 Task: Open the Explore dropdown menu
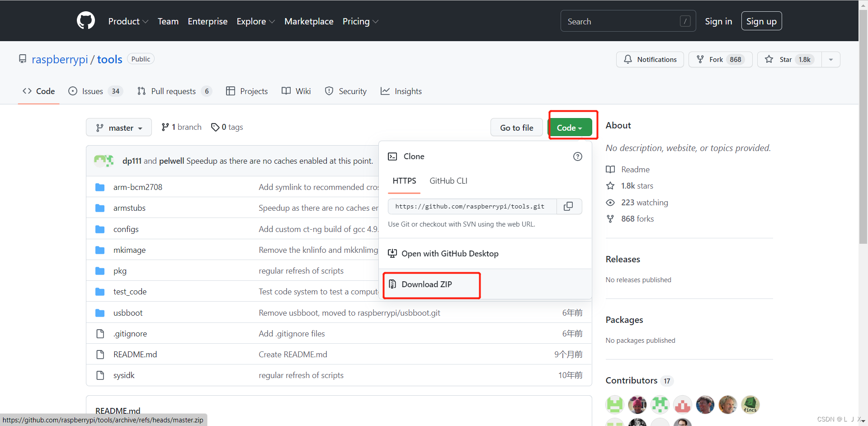pyautogui.click(x=256, y=21)
